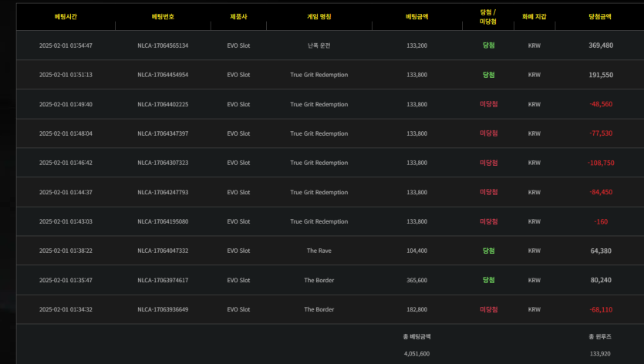This screenshot has height=364, width=644.
Task: Click the 2025-02-01 01:43:03 timestamp
Action: point(66,221)
